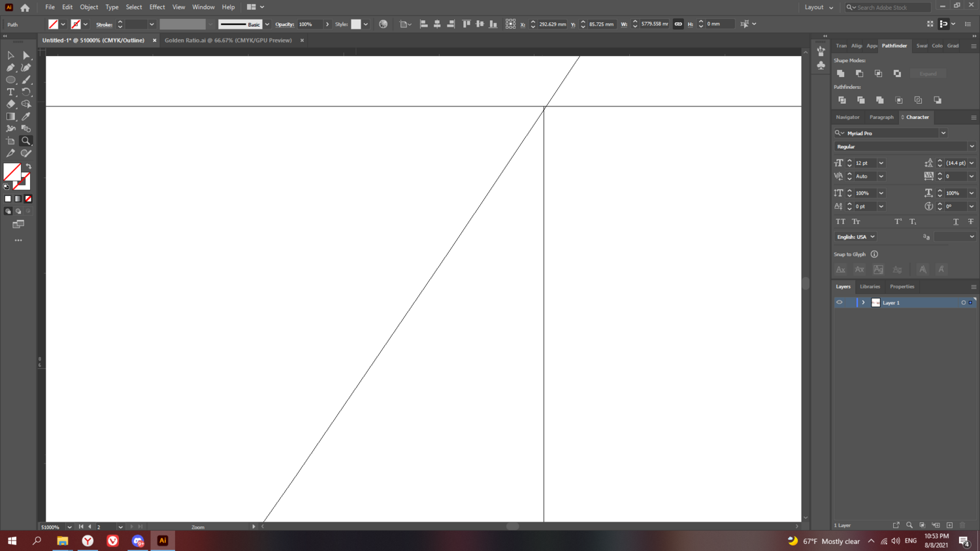Pick the Gradient tool
Screen dimensions: 980x551
pyautogui.click(x=10, y=116)
